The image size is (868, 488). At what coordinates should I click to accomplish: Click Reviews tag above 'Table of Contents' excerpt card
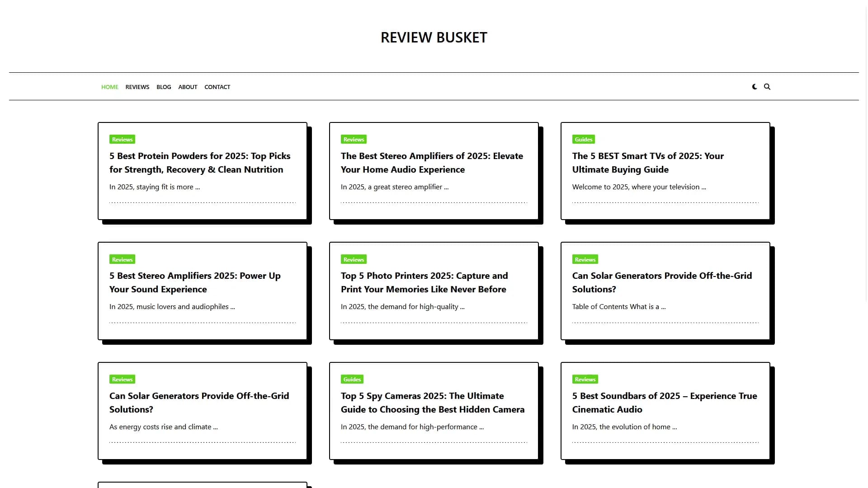point(585,259)
